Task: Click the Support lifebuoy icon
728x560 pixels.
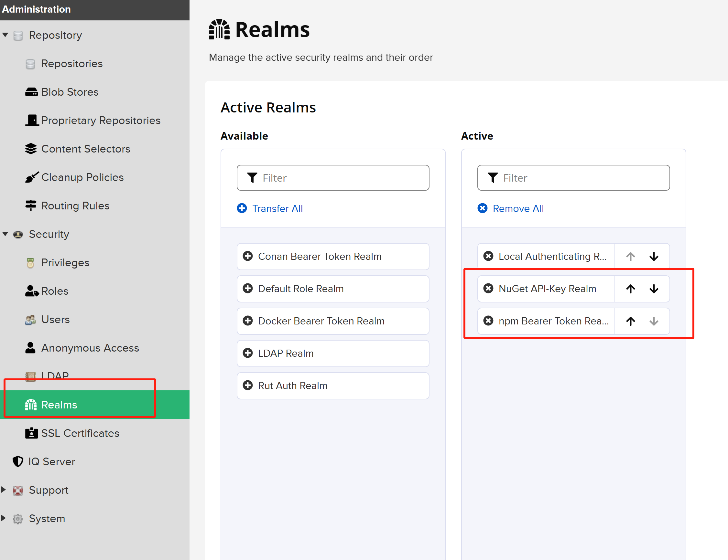Action: (x=18, y=491)
